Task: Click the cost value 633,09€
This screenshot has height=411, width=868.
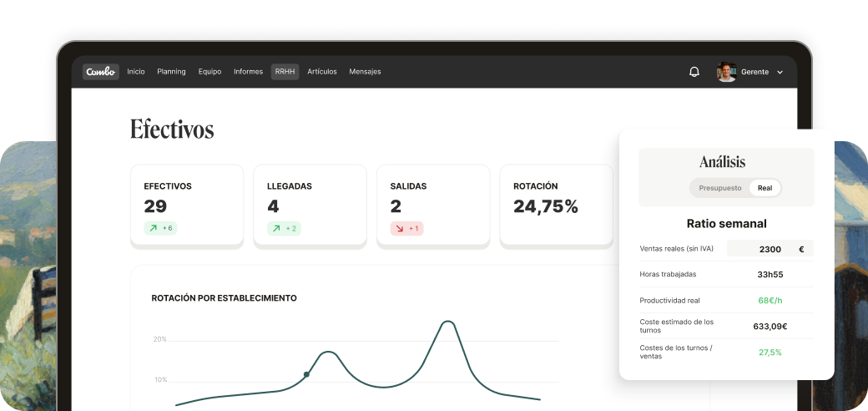Action: point(770,327)
